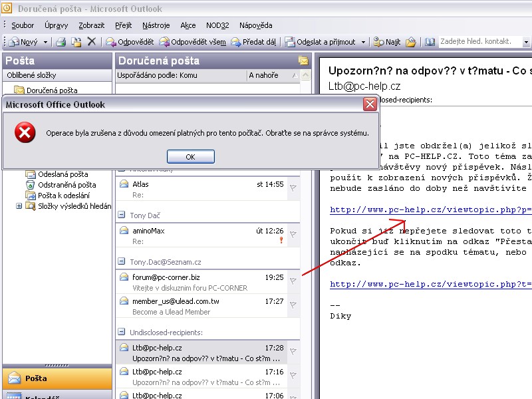
Task: Click the message list scroll up arrow
Action: (306, 75)
